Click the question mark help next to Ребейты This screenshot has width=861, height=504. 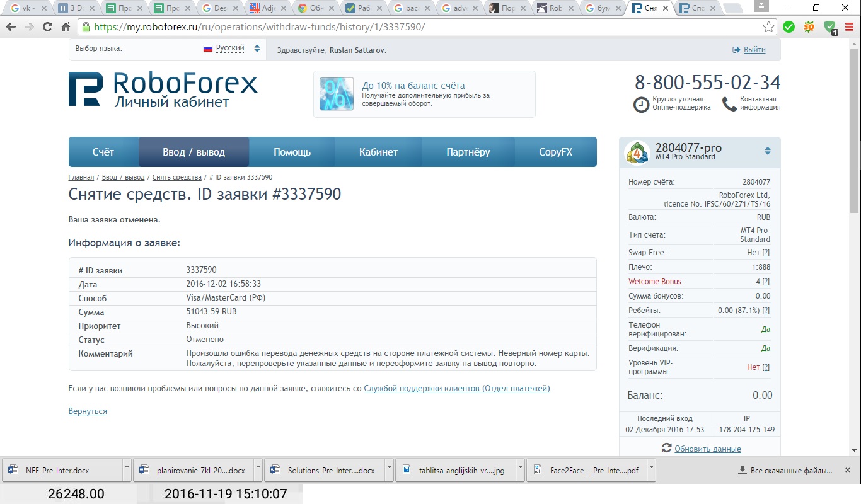(766, 311)
